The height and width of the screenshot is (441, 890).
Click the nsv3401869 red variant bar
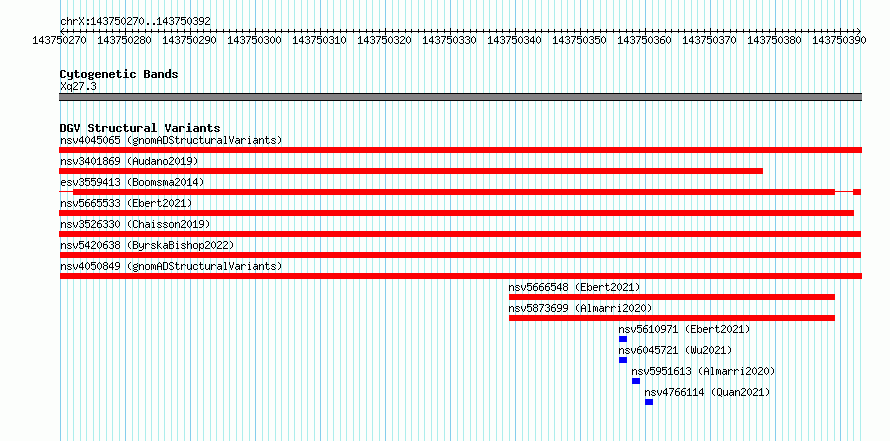(x=411, y=171)
